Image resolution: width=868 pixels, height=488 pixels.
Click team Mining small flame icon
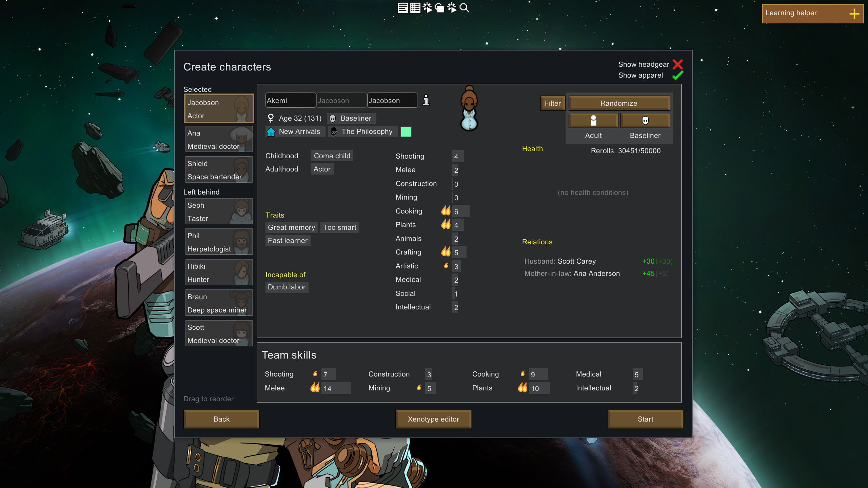(419, 388)
